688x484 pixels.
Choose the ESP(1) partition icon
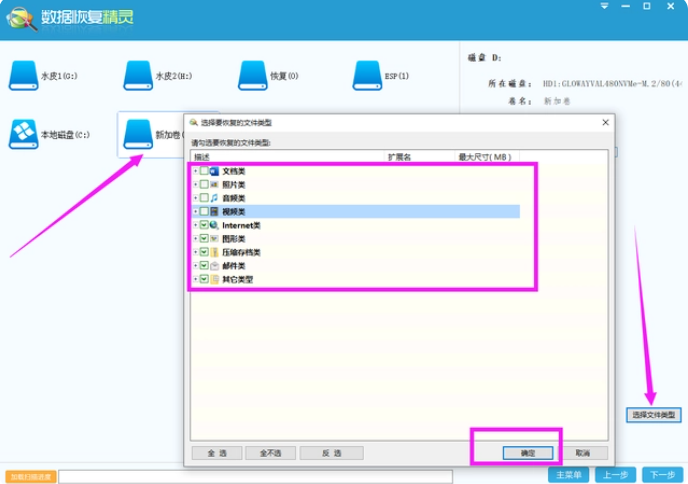(x=368, y=75)
